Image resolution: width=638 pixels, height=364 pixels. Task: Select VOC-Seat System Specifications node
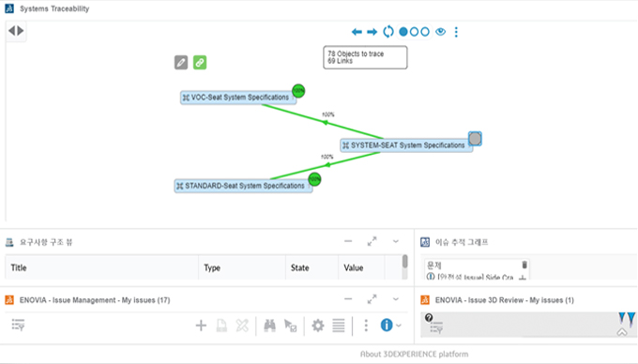pos(238,98)
